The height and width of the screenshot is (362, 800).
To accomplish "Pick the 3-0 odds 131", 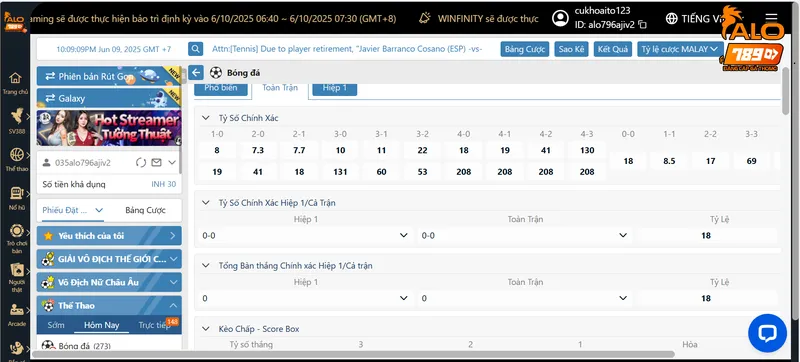I will pos(340,172).
